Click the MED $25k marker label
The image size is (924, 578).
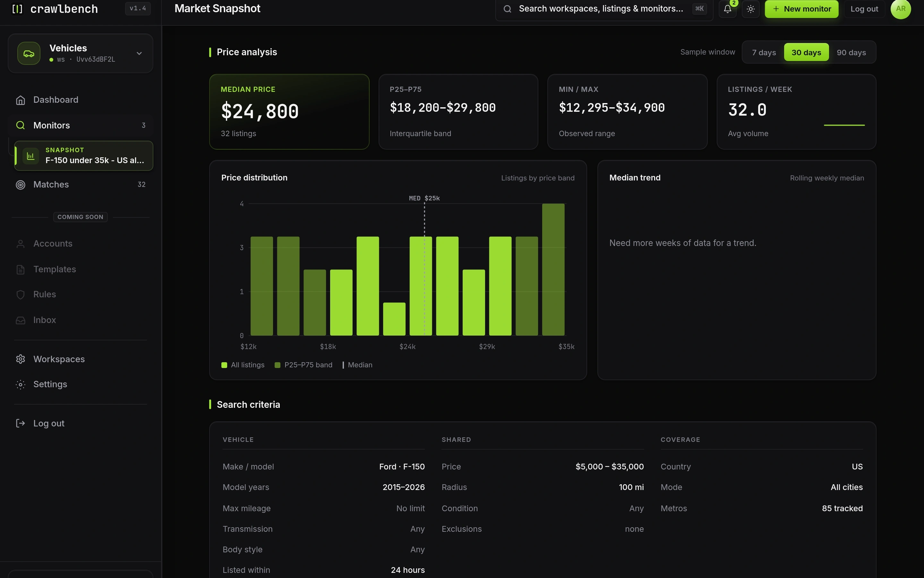tap(424, 198)
